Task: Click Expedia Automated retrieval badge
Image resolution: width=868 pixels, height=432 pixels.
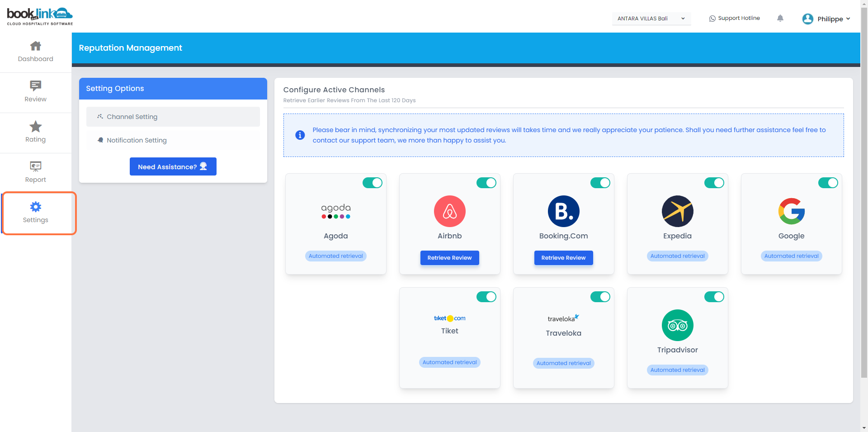Action: (x=678, y=256)
